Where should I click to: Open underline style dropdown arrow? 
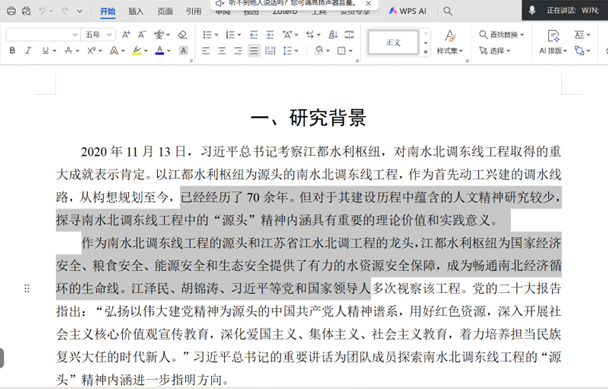tap(54, 51)
